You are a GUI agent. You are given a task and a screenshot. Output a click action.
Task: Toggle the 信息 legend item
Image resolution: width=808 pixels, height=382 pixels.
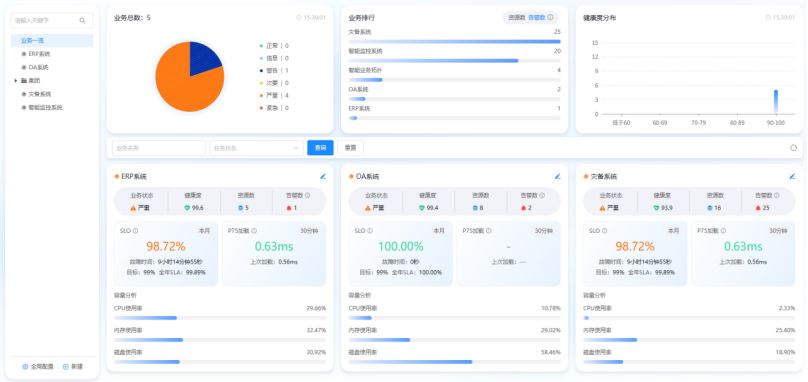pos(274,58)
